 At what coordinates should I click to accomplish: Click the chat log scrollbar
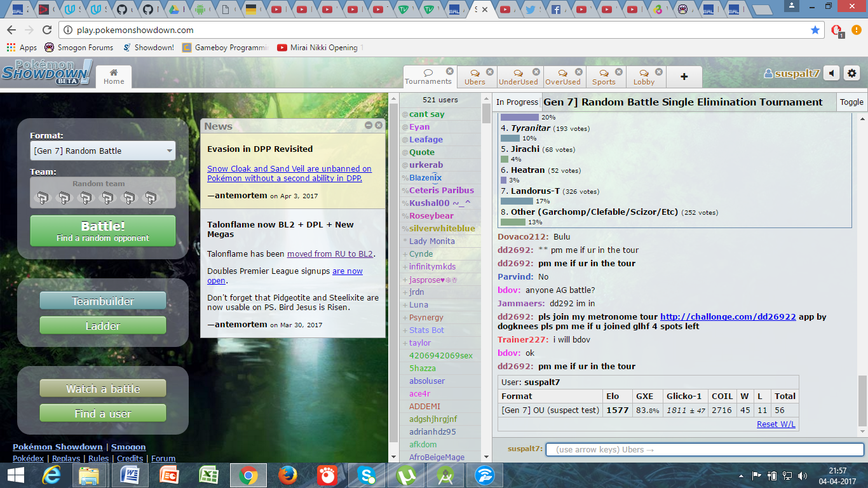(862, 400)
